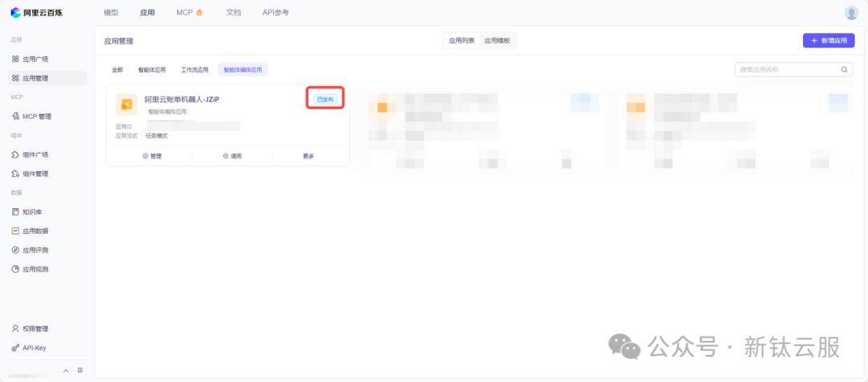Go to 组件广场 in the sidebar
The height and width of the screenshot is (382, 868).
click(47, 154)
